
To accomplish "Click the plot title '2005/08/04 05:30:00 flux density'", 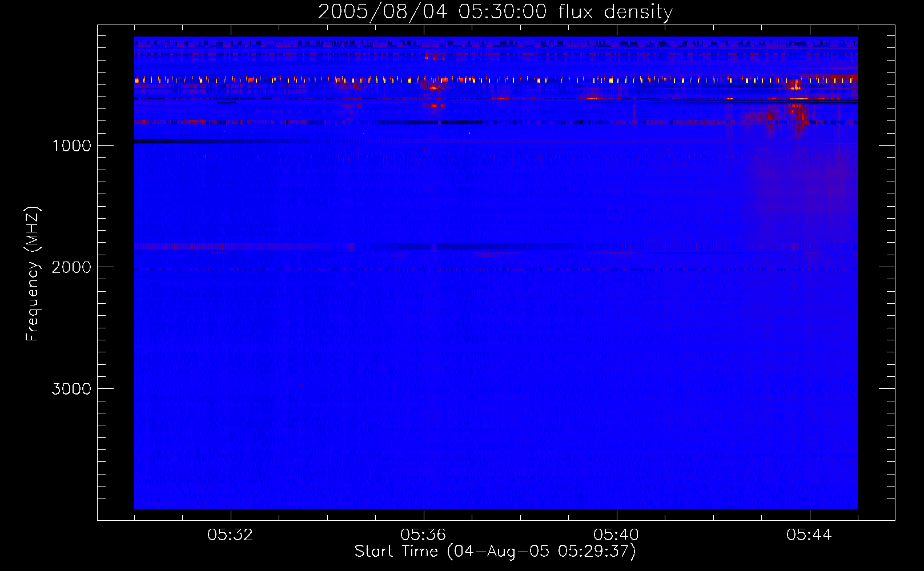I will coord(495,12).
